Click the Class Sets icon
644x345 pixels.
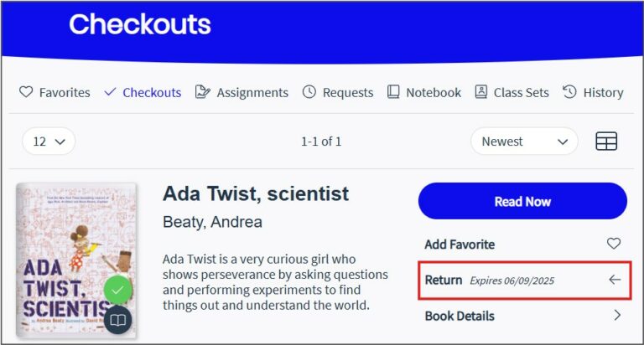pyautogui.click(x=481, y=92)
